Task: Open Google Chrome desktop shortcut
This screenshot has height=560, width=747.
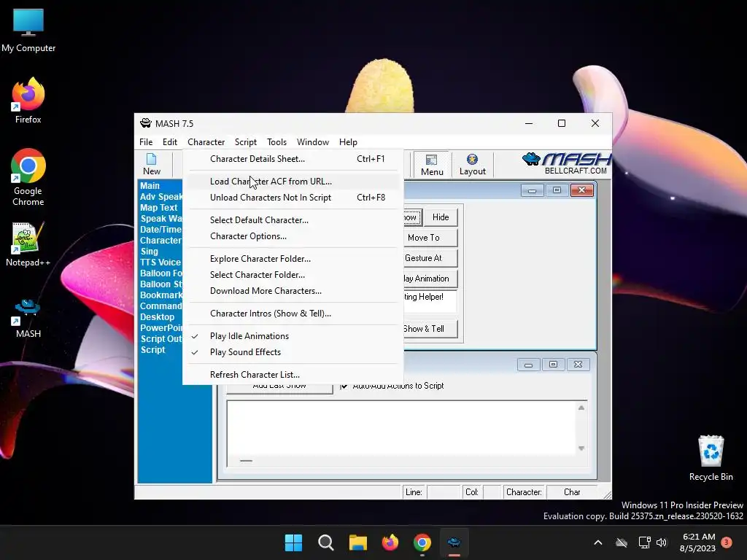Action: point(28,177)
